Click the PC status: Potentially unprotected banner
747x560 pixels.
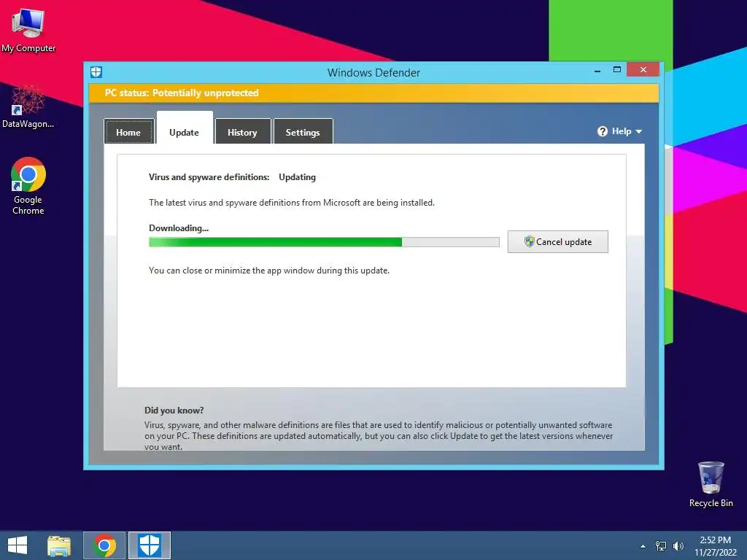pyautogui.click(x=373, y=93)
